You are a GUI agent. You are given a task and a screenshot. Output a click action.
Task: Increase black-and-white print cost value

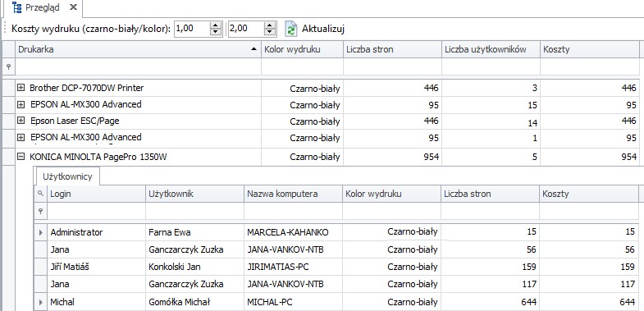(x=216, y=25)
